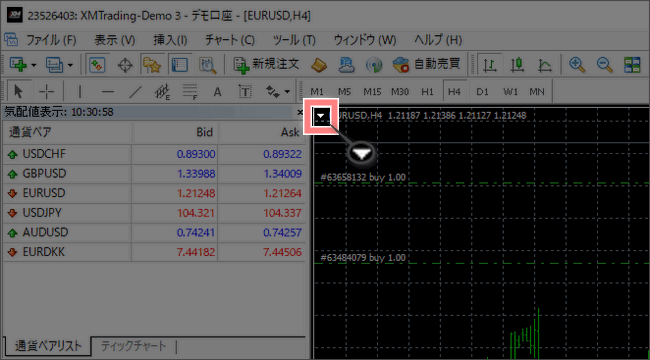Open the チャート (C) menu
This screenshot has width=650, height=360.
coord(230,40)
